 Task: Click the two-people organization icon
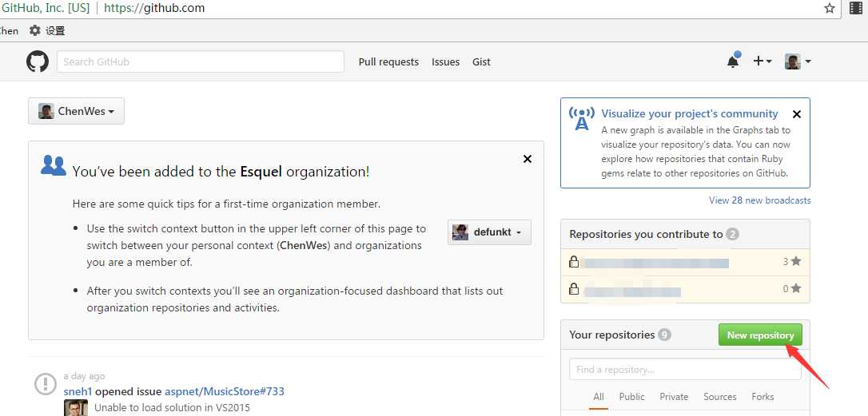tap(53, 165)
